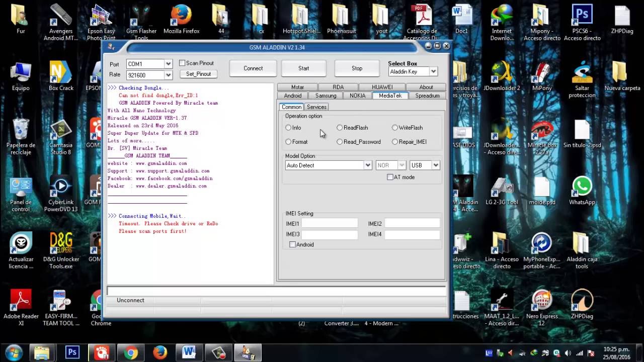The width and height of the screenshot is (644, 362).
Task: Click the Stop button
Action: point(357,68)
